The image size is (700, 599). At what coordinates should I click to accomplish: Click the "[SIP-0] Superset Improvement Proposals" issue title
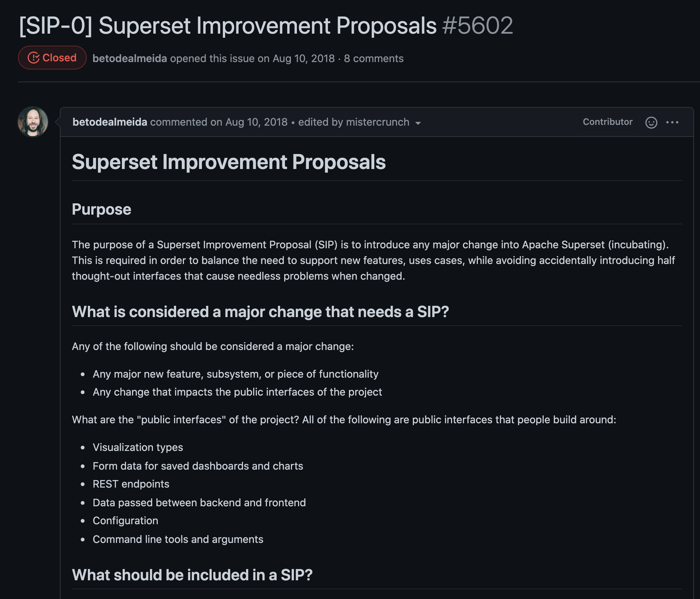coord(228,25)
